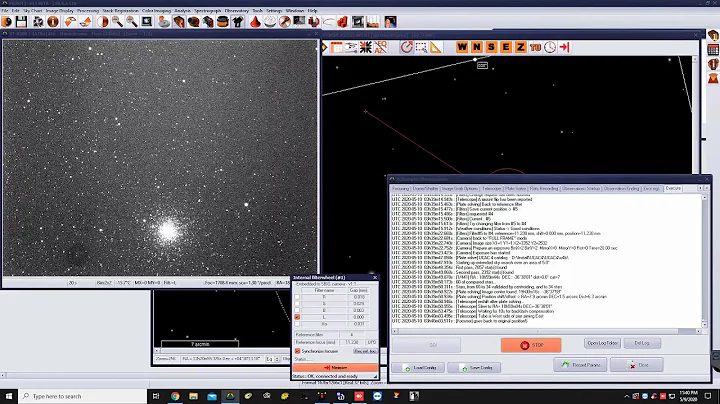Toggle the Synchronize focuser checkbox
The height and width of the screenshot is (404, 720).
[x=298, y=351]
